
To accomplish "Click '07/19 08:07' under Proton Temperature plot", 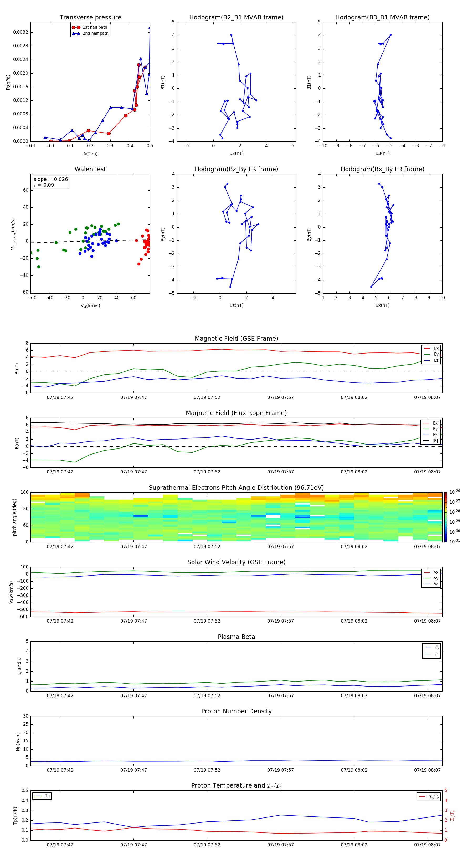I will pyautogui.click(x=427, y=845).
